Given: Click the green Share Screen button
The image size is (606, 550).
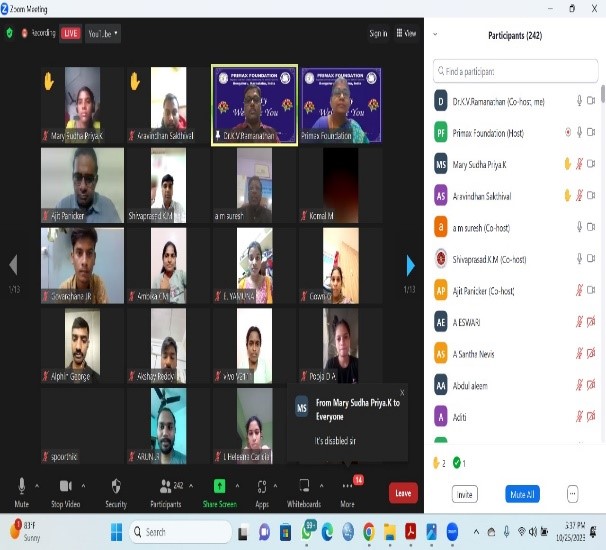Looking at the screenshot, I should [x=220, y=492].
